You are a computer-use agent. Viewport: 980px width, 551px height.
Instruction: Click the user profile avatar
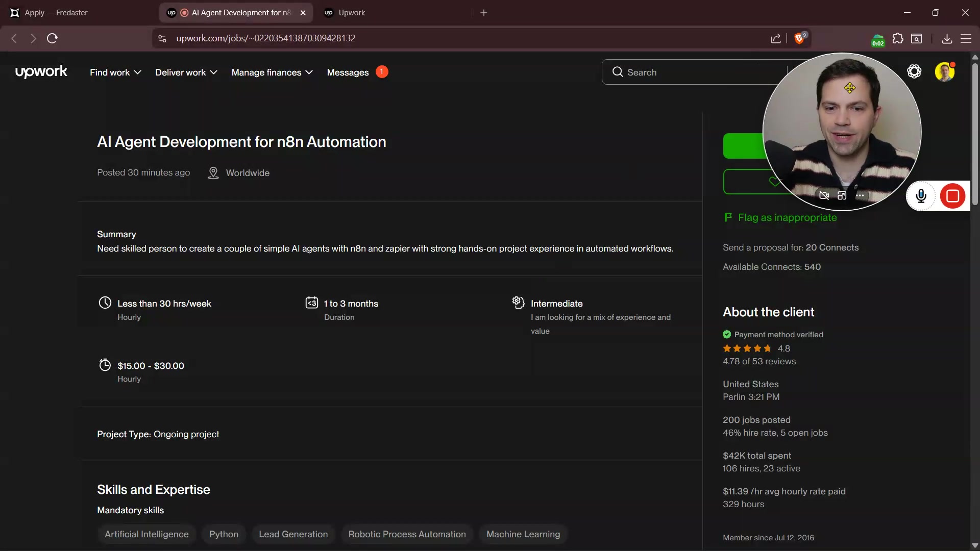click(x=944, y=72)
